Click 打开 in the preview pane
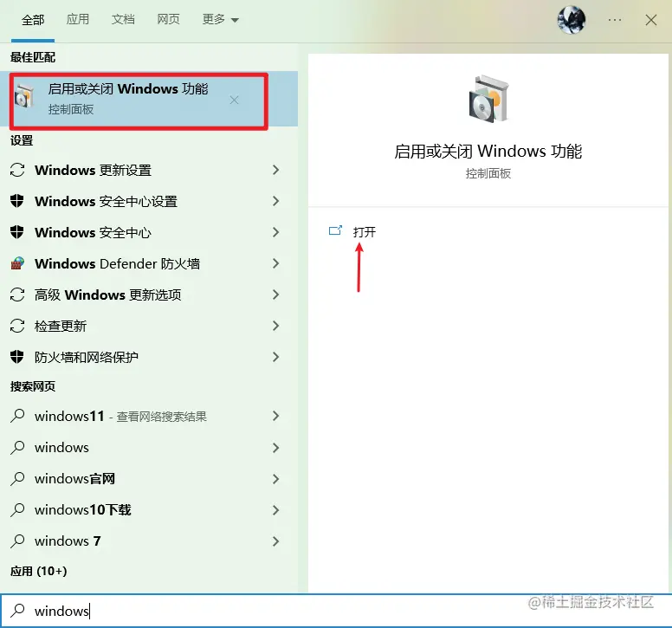672x628 pixels. 365,232
